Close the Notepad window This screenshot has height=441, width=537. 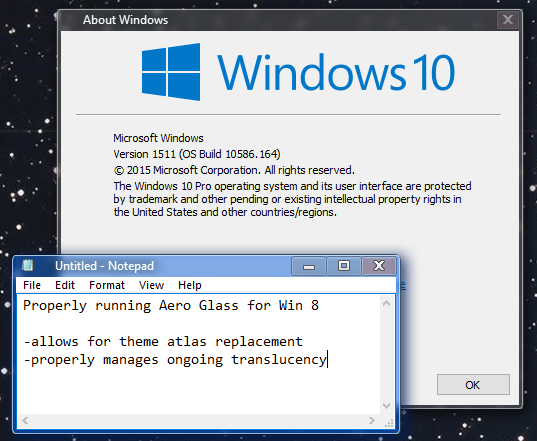(x=379, y=266)
